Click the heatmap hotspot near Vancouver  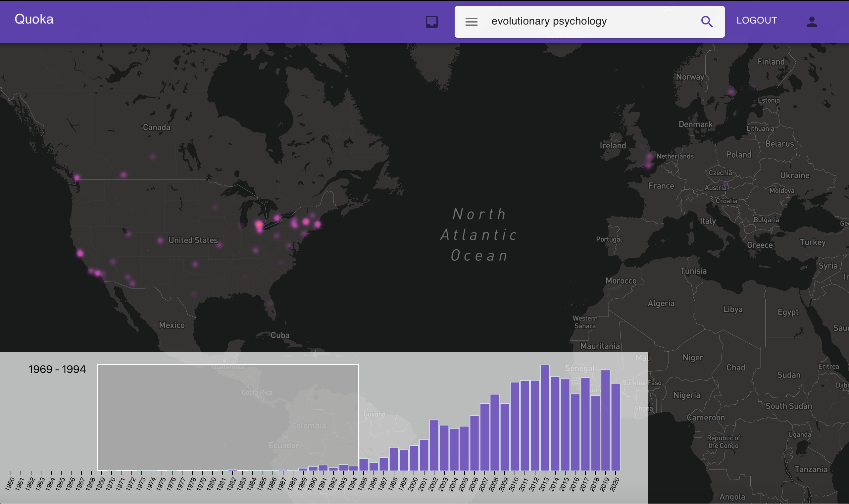77,177
